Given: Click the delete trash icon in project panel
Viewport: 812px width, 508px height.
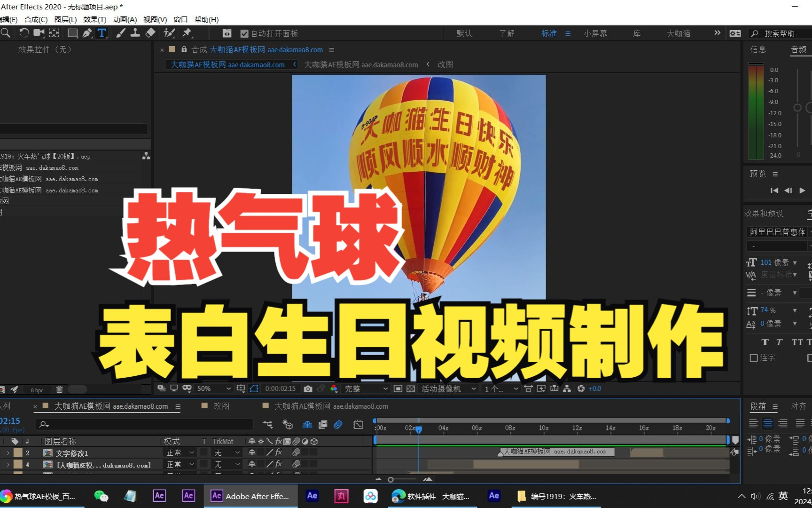Looking at the screenshot, I should [x=59, y=389].
